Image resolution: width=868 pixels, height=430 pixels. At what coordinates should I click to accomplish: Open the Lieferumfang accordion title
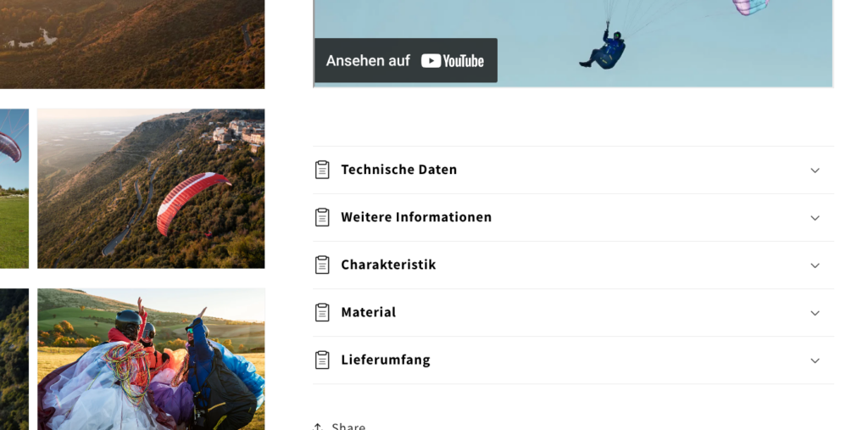pos(386,360)
